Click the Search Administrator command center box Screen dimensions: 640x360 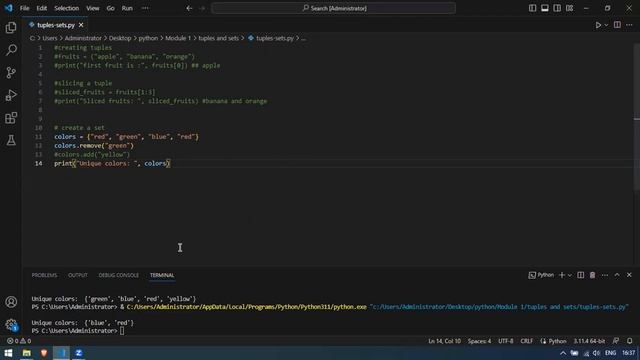coord(333,8)
